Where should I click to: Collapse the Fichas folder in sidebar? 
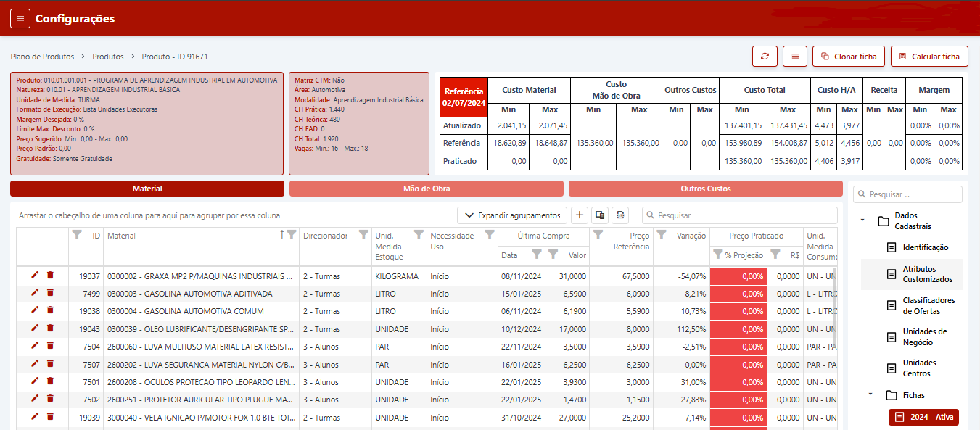click(870, 395)
